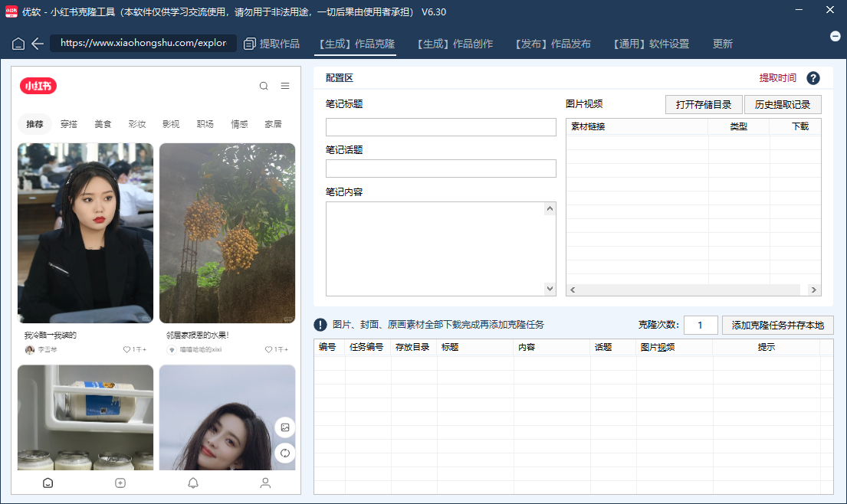847x504 pixels.
Task: Select the home icon in the feed bottom bar
Action: click(48, 483)
